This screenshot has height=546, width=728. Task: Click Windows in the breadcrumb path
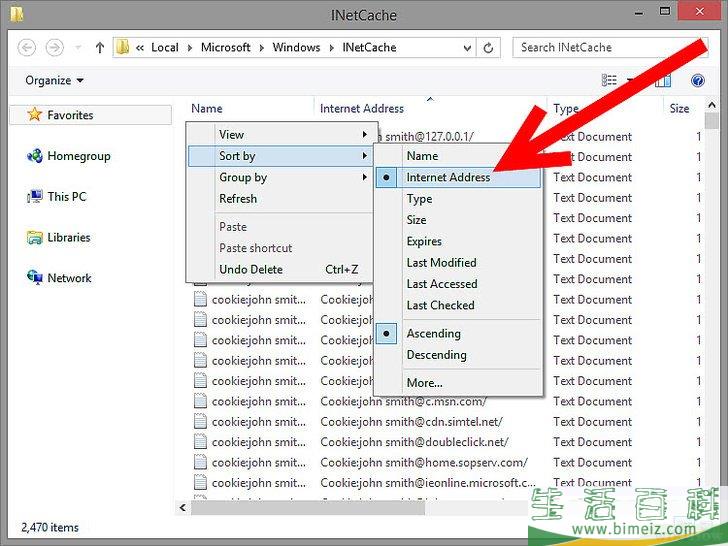point(296,47)
